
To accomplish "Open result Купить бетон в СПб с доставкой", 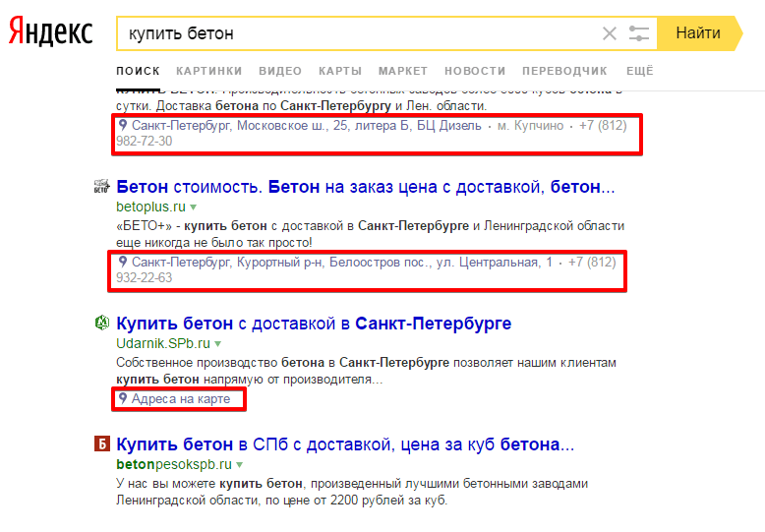I will coord(345,444).
